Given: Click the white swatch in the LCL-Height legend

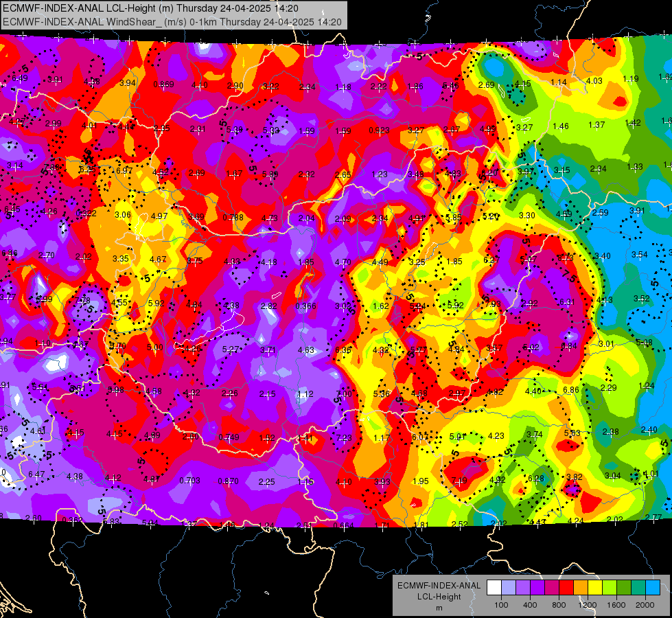Looking at the screenshot, I should coord(494,587).
